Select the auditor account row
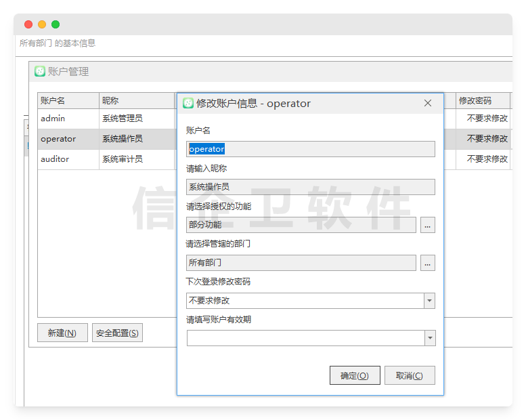 tap(68, 159)
